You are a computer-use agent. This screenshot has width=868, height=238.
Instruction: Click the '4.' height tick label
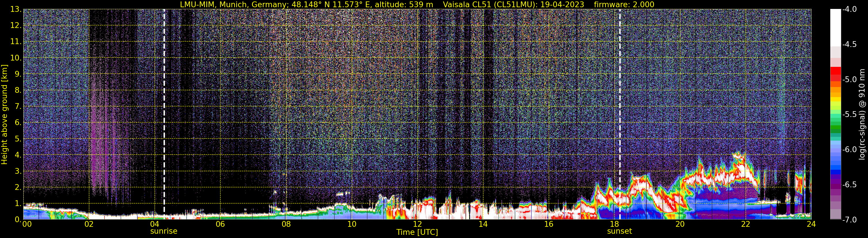click(x=18, y=155)
